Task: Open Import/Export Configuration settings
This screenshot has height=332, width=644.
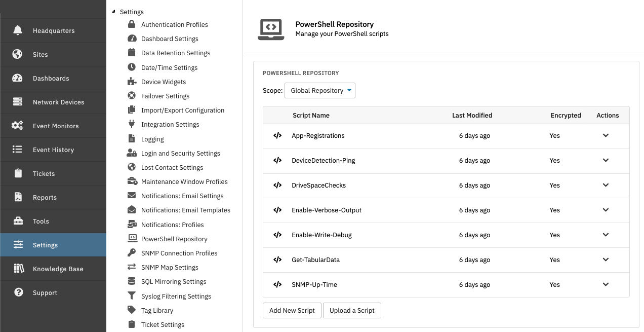Action: 183,110
